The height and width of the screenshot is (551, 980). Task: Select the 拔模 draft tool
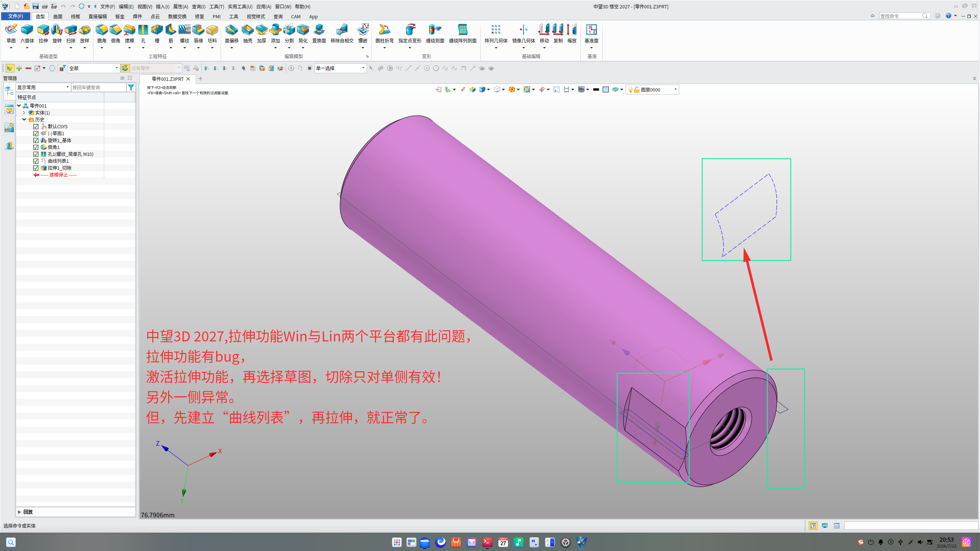[x=129, y=33]
